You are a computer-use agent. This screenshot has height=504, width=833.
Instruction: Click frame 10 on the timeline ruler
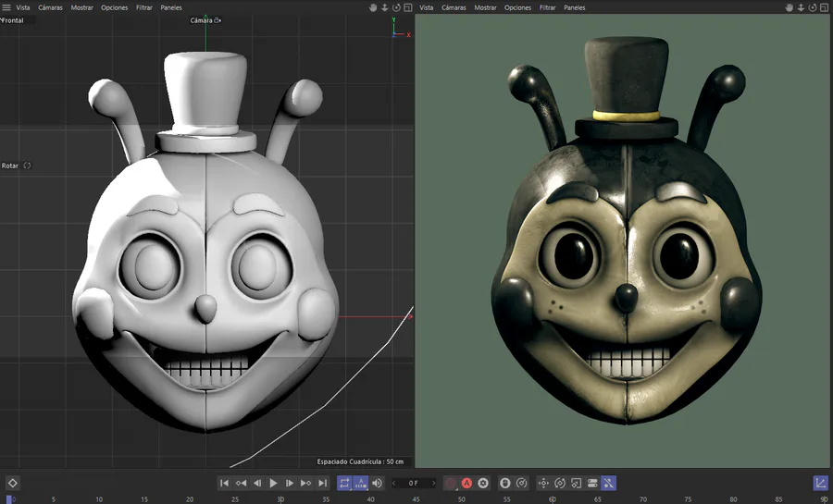[99, 499]
